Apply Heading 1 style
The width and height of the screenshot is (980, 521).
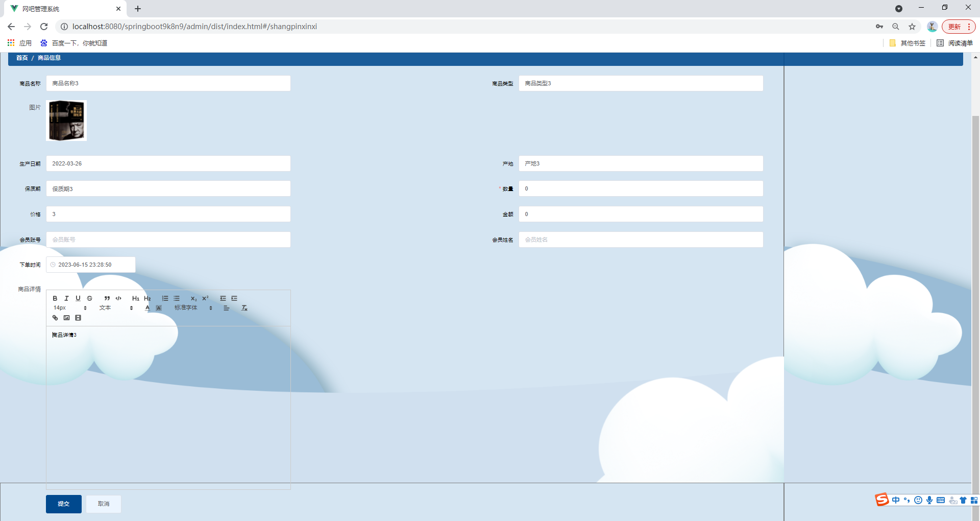136,298
